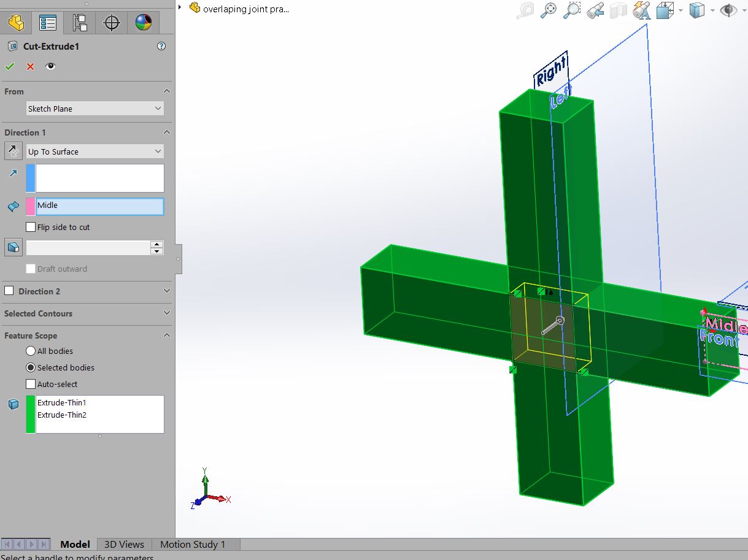Open the Sketch Plane dropdown under From
This screenshot has width=748, height=560.
[94, 108]
